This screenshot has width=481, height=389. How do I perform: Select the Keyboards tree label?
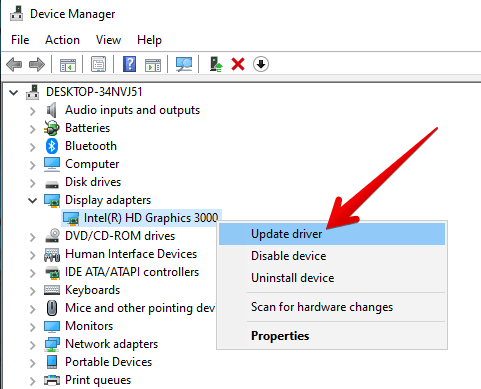point(93,290)
